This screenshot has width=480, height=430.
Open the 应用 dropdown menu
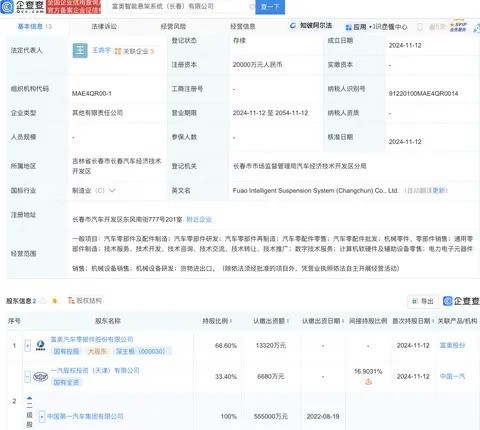click(359, 27)
